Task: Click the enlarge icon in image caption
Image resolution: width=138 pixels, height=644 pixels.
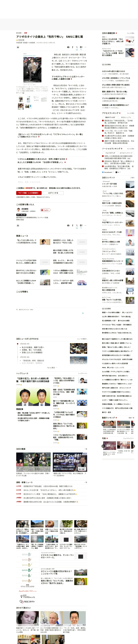Action: pyautogui.click(x=23, y=93)
